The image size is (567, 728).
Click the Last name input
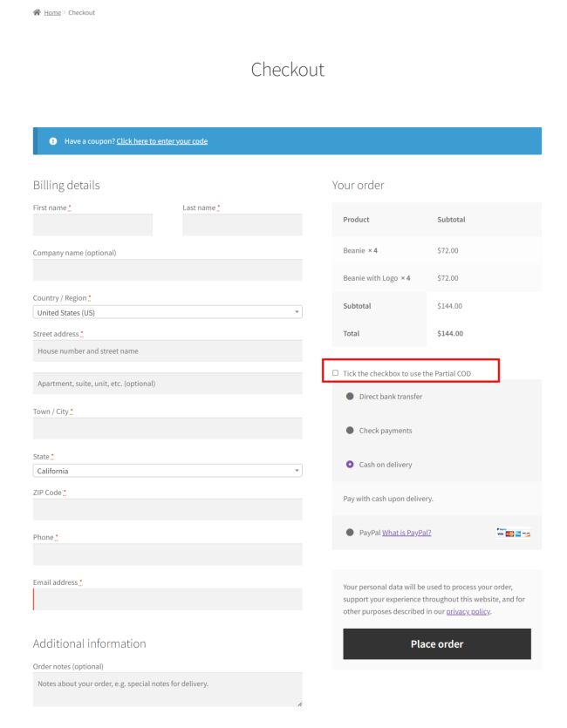click(x=242, y=225)
